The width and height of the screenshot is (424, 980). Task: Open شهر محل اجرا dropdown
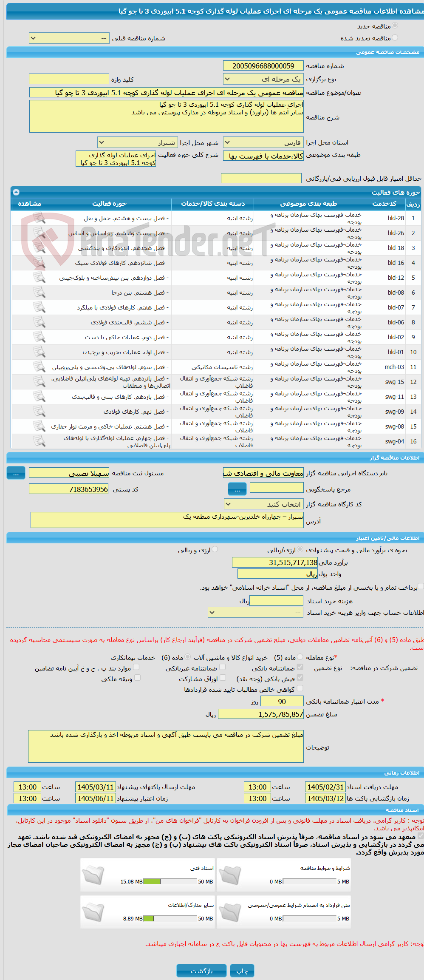(137, 142)
